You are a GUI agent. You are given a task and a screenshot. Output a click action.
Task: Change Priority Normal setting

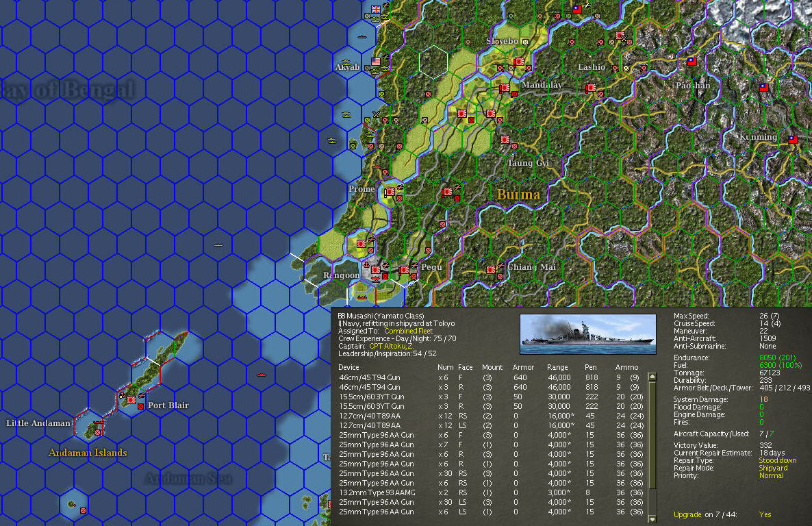pos(771,475)
